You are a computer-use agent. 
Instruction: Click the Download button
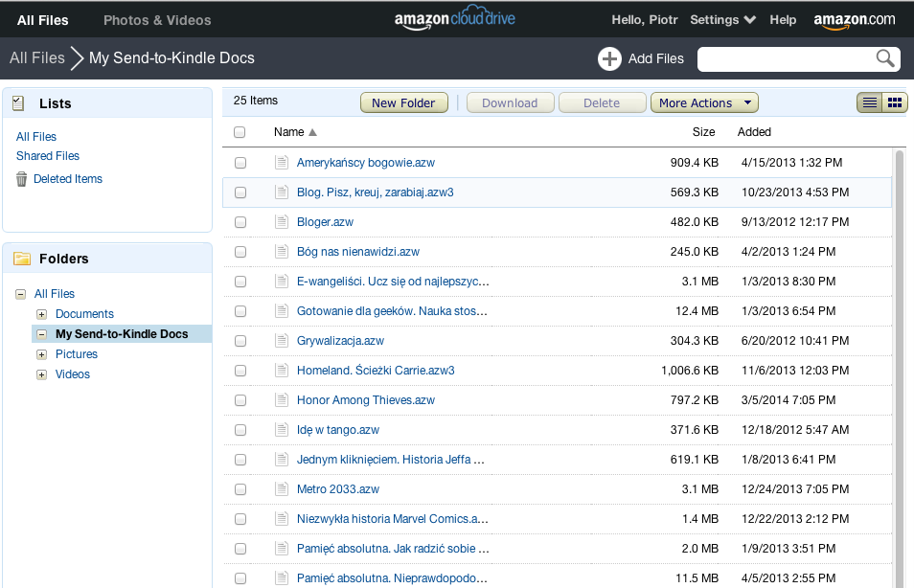510,103
